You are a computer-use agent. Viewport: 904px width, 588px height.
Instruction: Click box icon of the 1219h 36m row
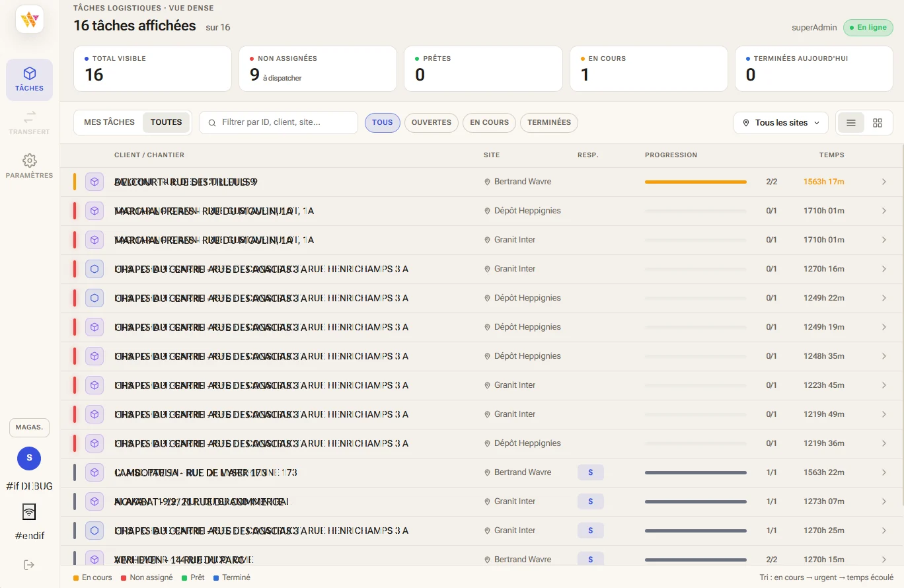tap(94, 443)
